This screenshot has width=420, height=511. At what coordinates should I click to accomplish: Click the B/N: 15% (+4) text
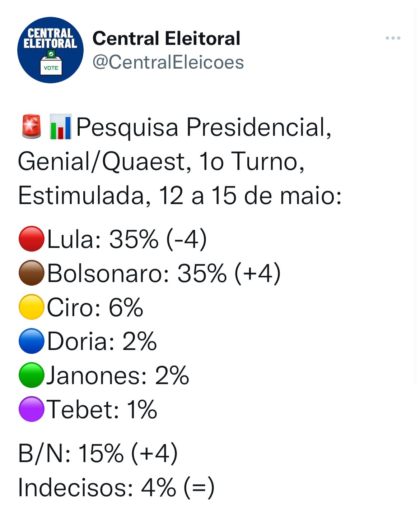98,453
